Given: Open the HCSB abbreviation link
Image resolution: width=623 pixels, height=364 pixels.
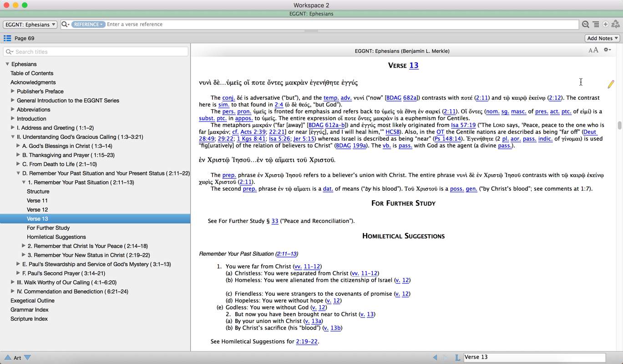Looking at the screenshot, I should click(x=393, y=132).
